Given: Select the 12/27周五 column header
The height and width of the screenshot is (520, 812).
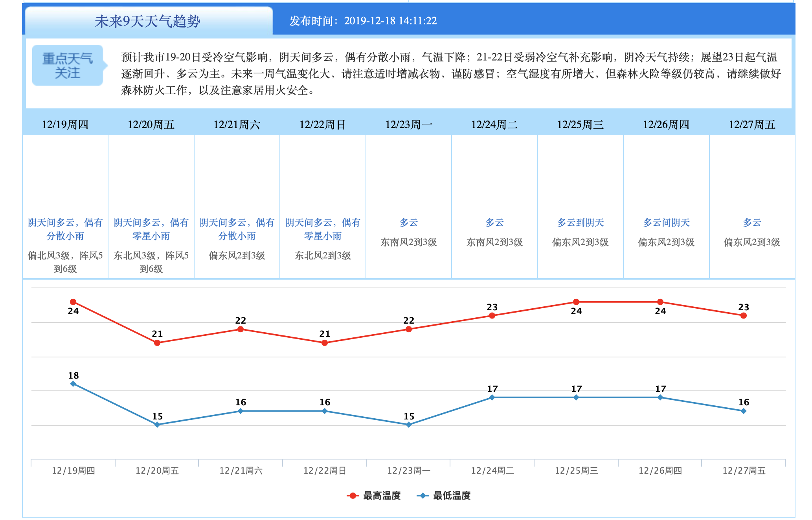Looking at the screenshot, I should [752, 125].
